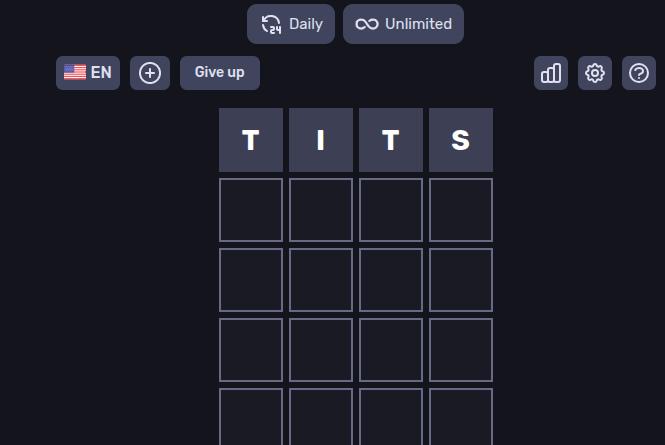Click the letter S tile

pyautogui.click(x=461, y=140)
